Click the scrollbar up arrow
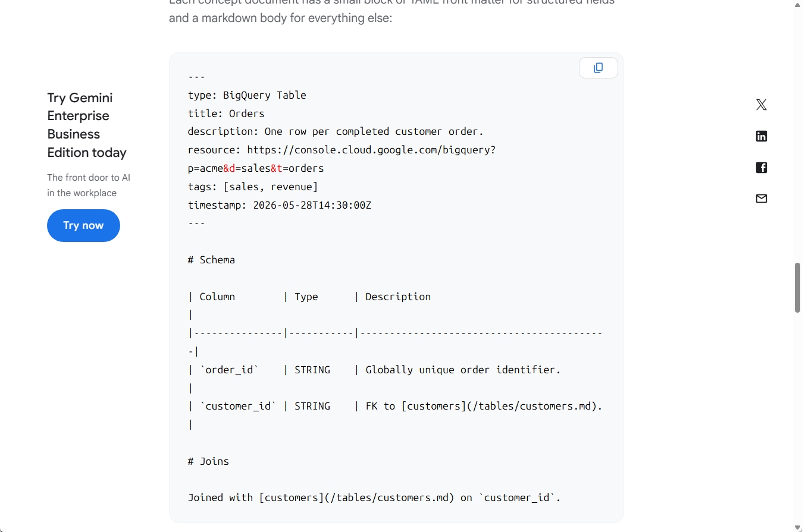Screen dimensions: 802x532 (x=797, y=4)
